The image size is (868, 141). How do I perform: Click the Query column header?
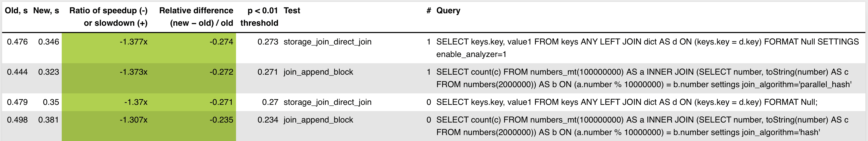coord(448,11)
